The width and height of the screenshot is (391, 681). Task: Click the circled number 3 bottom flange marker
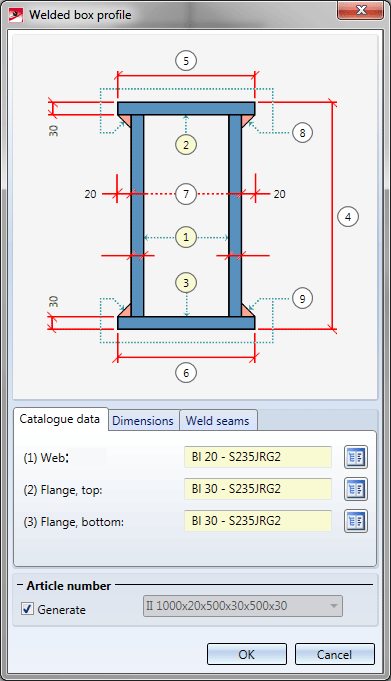click(x=186, y=283)
